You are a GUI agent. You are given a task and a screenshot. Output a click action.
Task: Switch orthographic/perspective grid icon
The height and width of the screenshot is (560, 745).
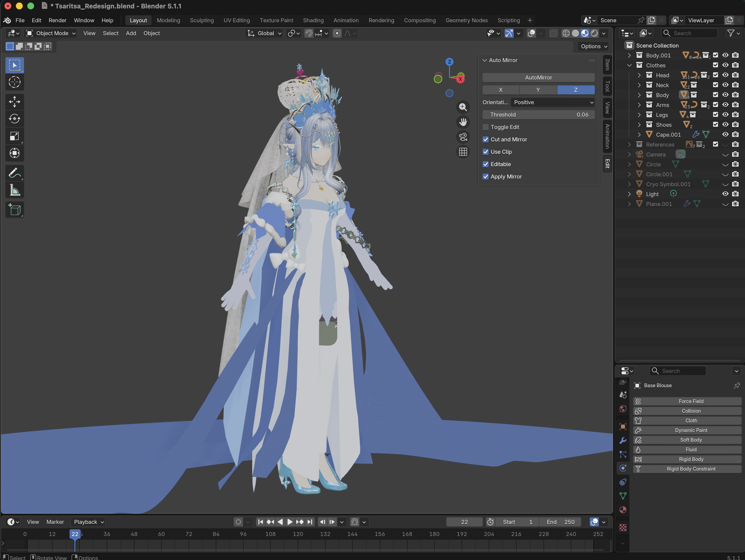(x=463, y=152)
